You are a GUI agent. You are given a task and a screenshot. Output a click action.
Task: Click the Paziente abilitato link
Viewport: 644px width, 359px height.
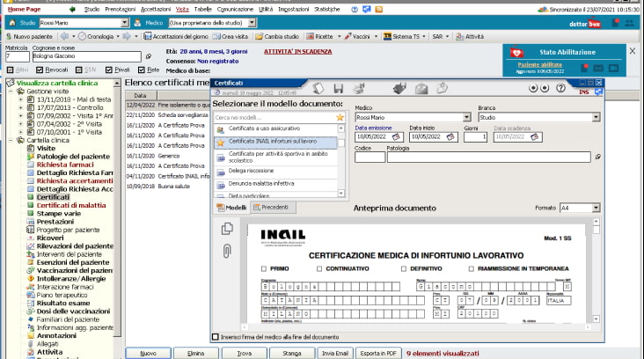point(539,64)
